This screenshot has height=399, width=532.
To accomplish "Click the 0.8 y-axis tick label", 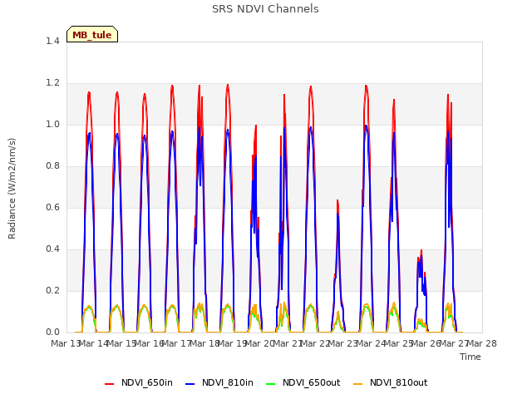I will pyautogui.click(x=52, y=166).
